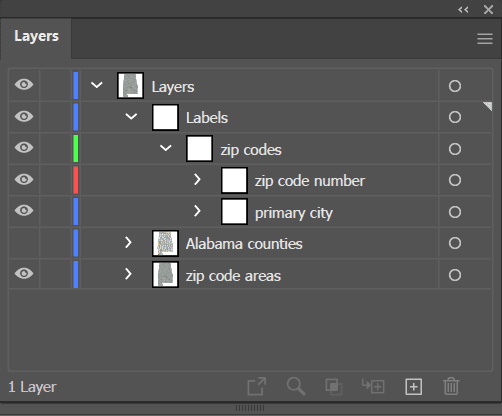Select the zip code areas layer name
The width and height of the screenshot is (502, 416).
point(233,276)
